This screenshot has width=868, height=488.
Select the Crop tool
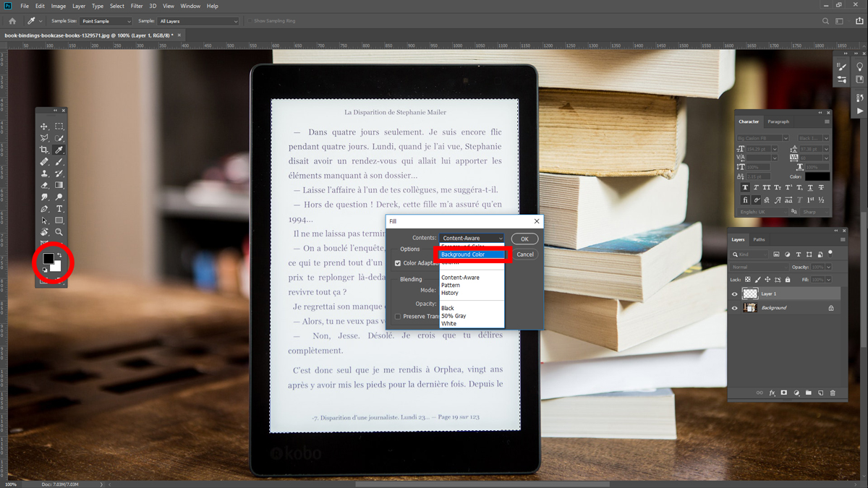pos(44,150)
